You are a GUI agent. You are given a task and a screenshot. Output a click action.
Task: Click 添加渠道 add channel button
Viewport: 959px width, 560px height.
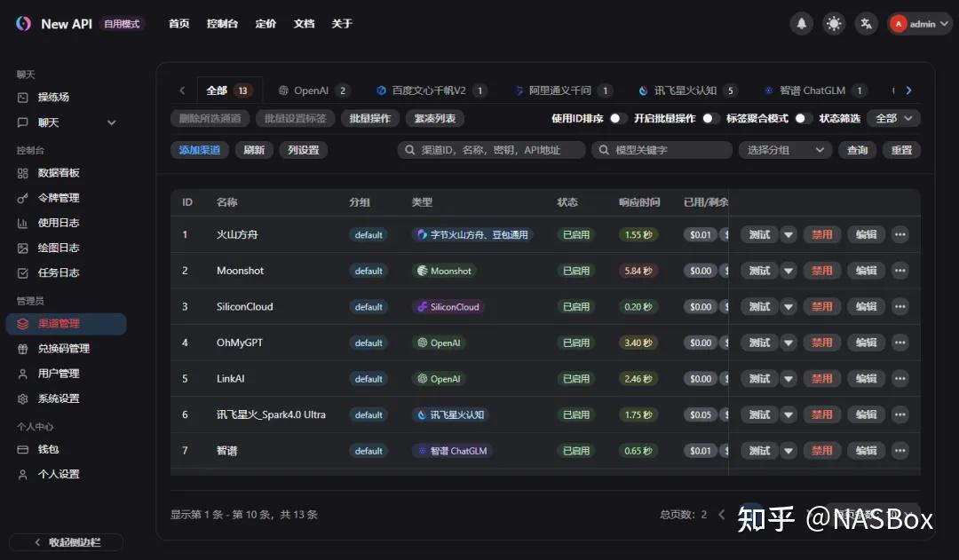coord(200,150)
